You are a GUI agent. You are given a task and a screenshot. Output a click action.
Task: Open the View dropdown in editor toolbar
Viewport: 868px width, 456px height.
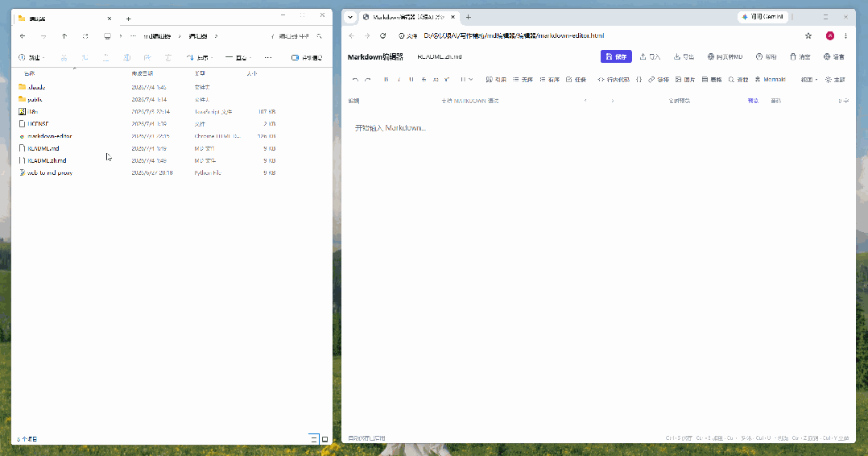(x=808, y=80)
